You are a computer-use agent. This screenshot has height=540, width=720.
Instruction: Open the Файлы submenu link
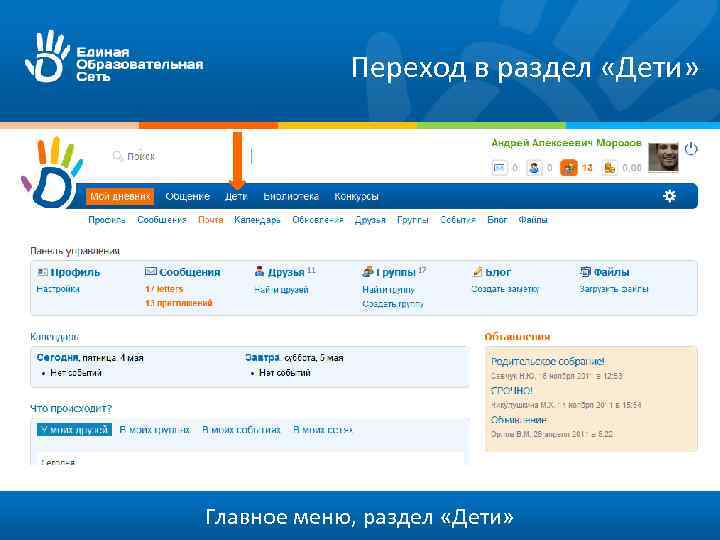[x=533, y=220]
